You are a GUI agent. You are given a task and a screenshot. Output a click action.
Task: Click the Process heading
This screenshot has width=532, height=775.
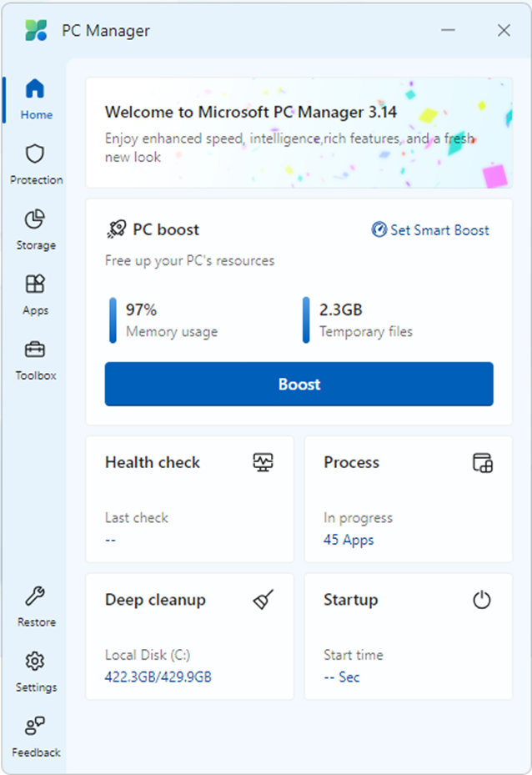coord(351,463)
